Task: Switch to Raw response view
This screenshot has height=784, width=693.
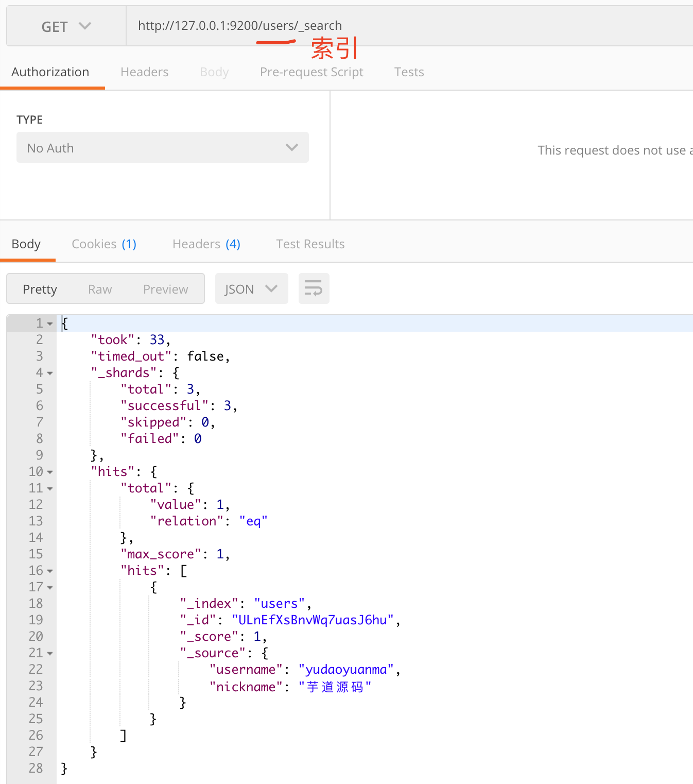Action: 100,289
